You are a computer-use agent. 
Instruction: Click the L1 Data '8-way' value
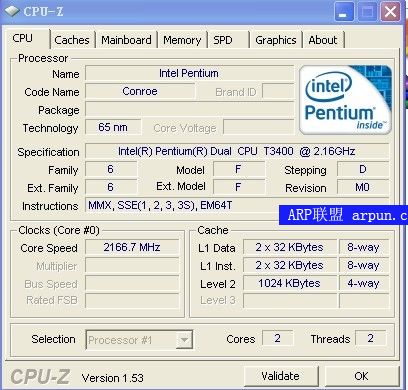coord(364,247)
